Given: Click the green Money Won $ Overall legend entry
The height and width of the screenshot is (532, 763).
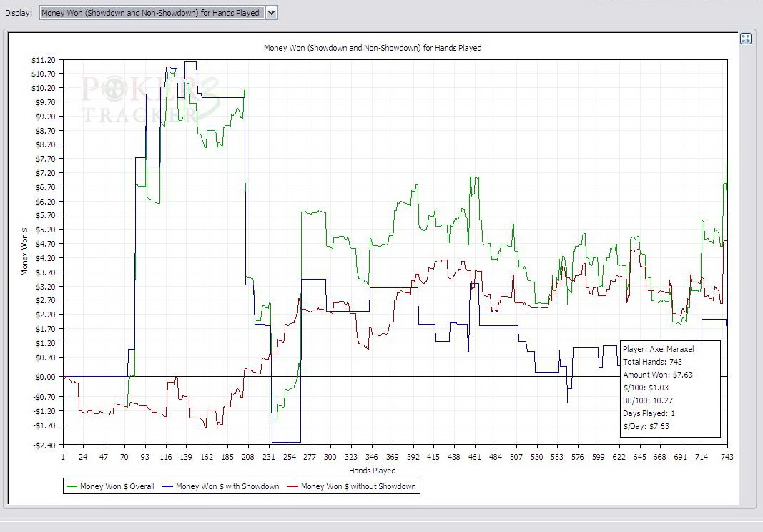Looking at the screenshot, I should coord(110,486).
